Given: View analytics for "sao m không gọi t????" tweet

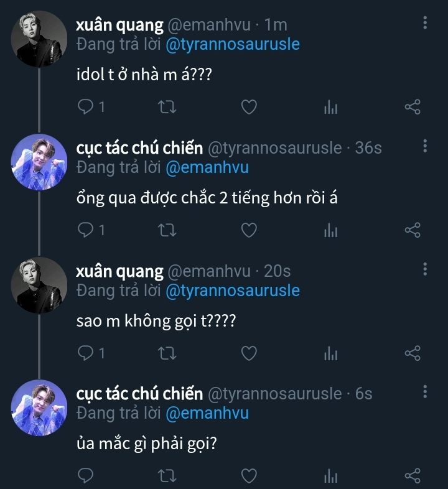Looking at the screenshot, I should coord(330,353).
